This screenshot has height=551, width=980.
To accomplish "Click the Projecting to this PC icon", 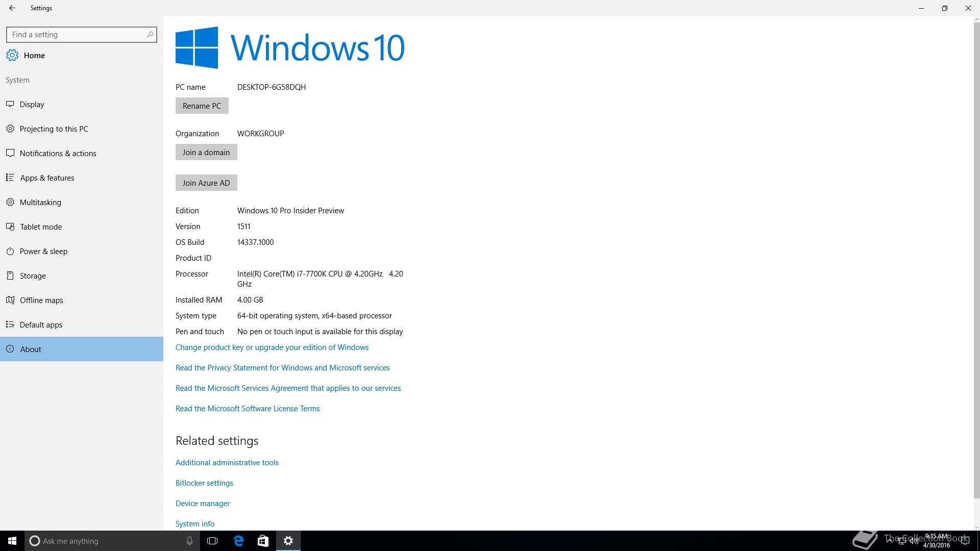I will point(10,129).
